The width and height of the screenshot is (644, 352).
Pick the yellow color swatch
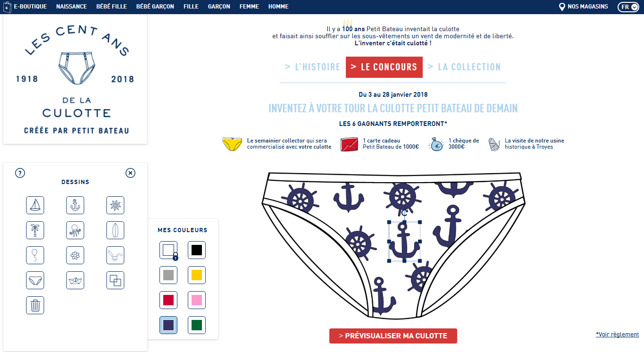coord(197,275)
